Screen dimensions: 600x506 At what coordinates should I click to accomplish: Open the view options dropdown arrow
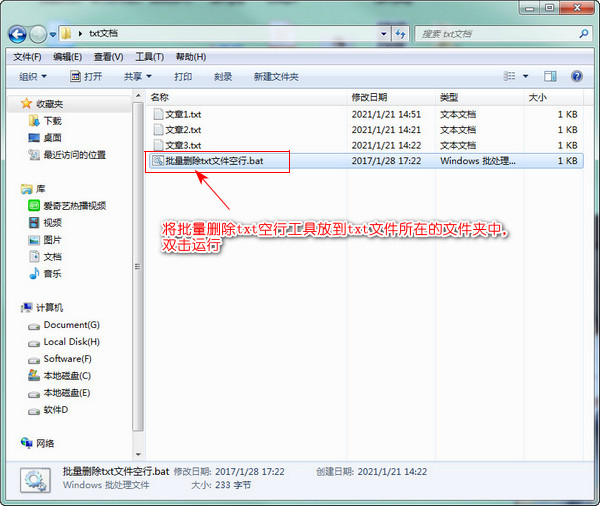[525, 76]
